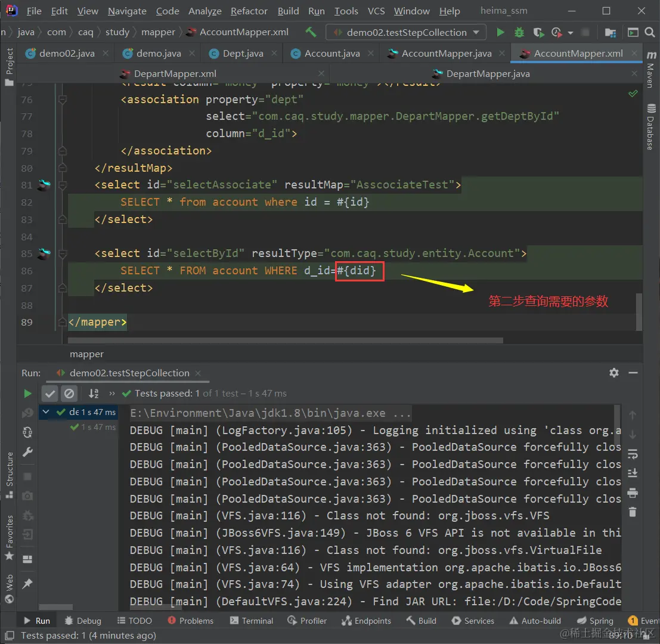Hide the Run tool window
660x644 pixels.
633,373
